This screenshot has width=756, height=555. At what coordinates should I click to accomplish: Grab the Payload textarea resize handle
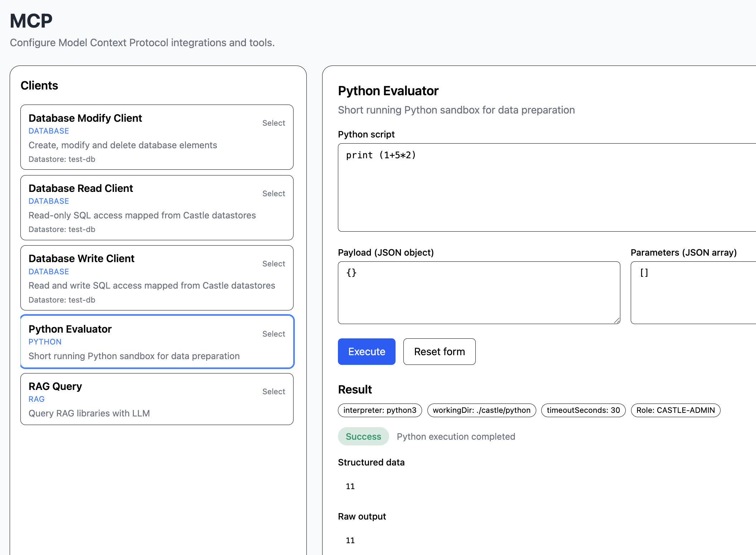[617, 320]
